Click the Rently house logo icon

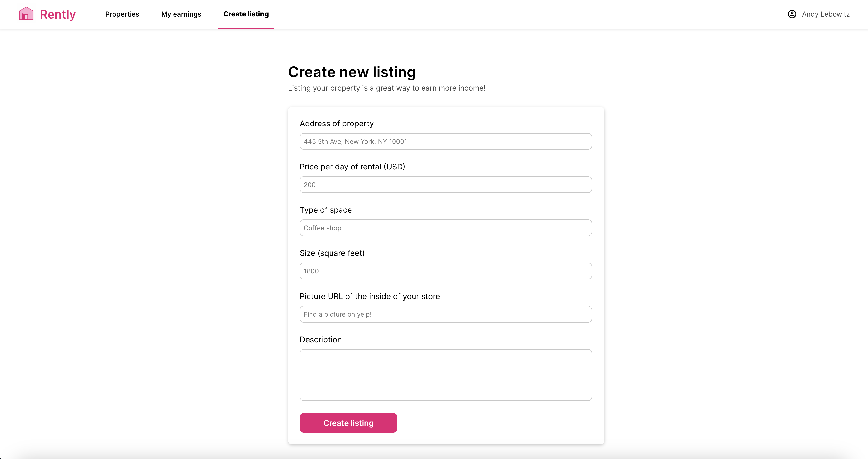(26, 14)
